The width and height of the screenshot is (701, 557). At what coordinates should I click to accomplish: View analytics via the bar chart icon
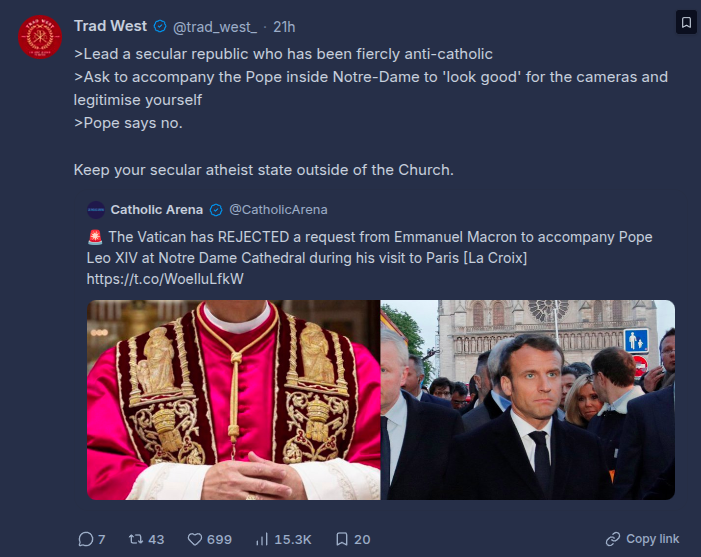pos(262,539)
